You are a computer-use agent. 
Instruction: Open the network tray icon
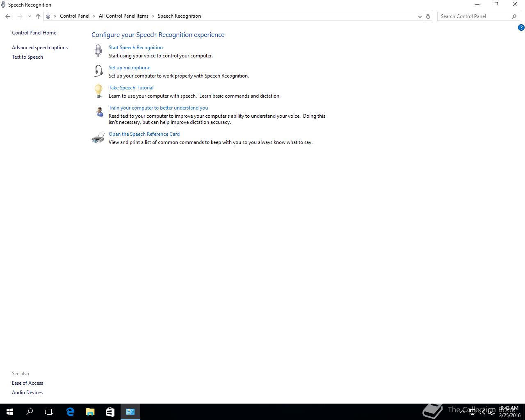(x=472, y=412)
